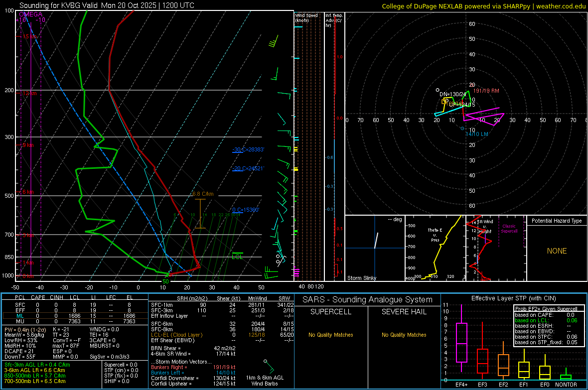The width and height of the screenshot is (588, 390).
Task: Click the green LCL marker on the skew-T
Action: point(237,257)
